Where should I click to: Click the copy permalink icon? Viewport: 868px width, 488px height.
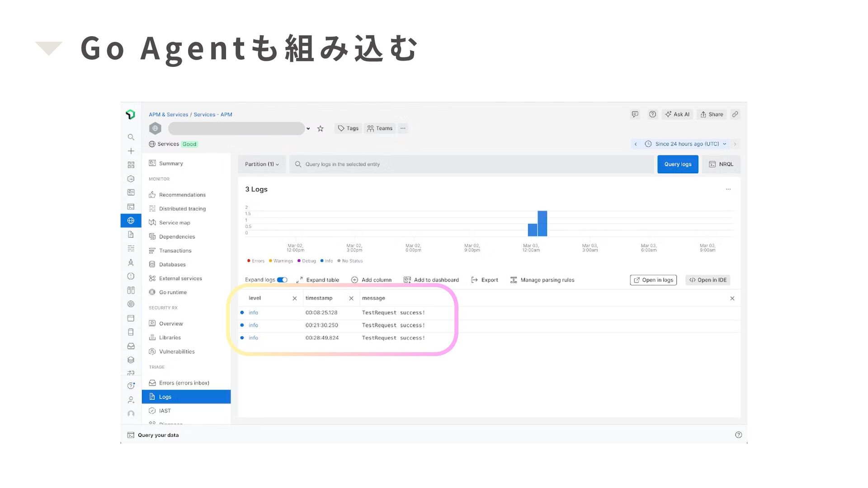(735, 114)
